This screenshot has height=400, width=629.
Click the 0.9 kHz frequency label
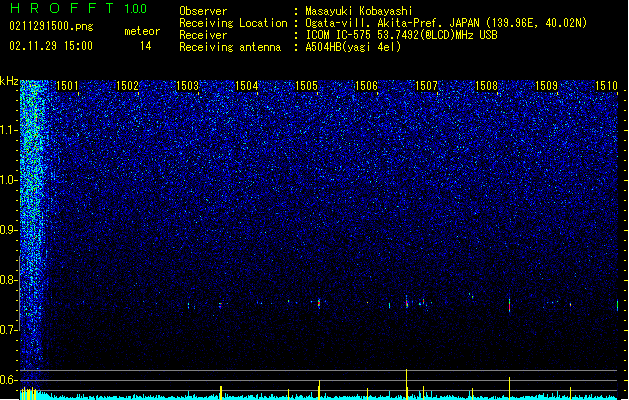pyautogui.click(x=9, y=230)
